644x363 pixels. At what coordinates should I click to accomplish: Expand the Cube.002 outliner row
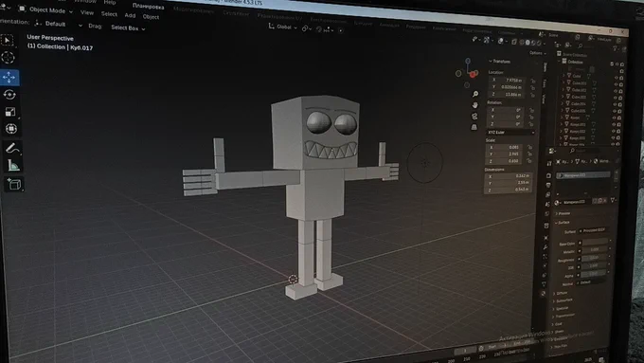pyautogui.click(x=563, y=89)
